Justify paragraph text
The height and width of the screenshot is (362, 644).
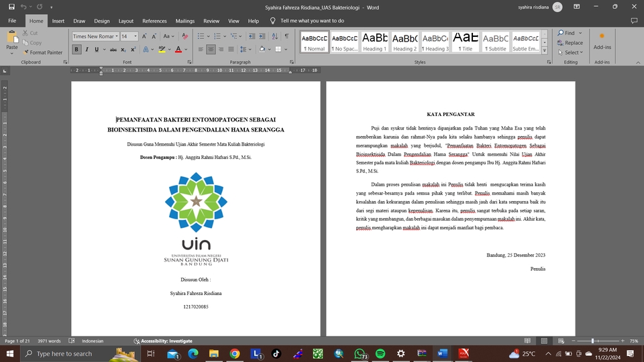coord(231,50)
